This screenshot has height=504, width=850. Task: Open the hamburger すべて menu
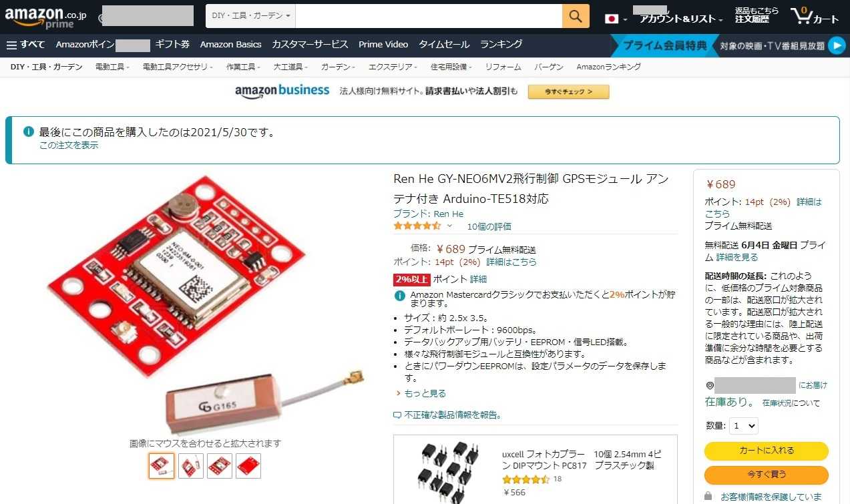[25, 45]
